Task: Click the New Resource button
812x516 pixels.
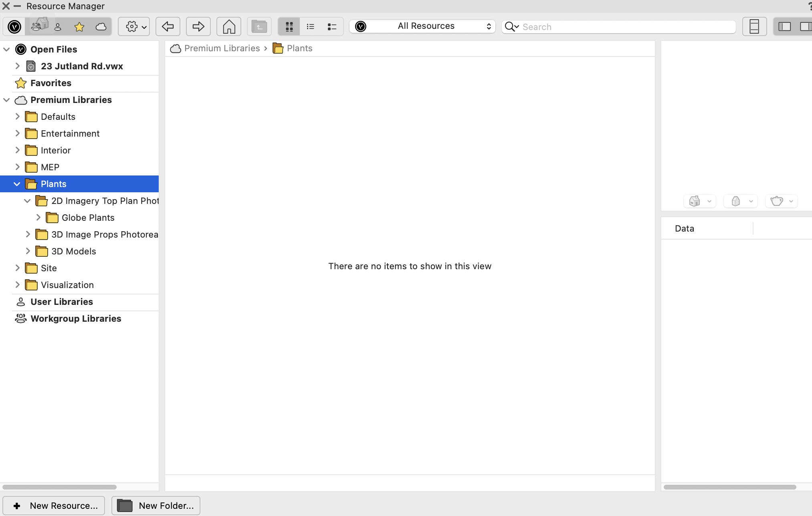Action: (x=54, y=506)
